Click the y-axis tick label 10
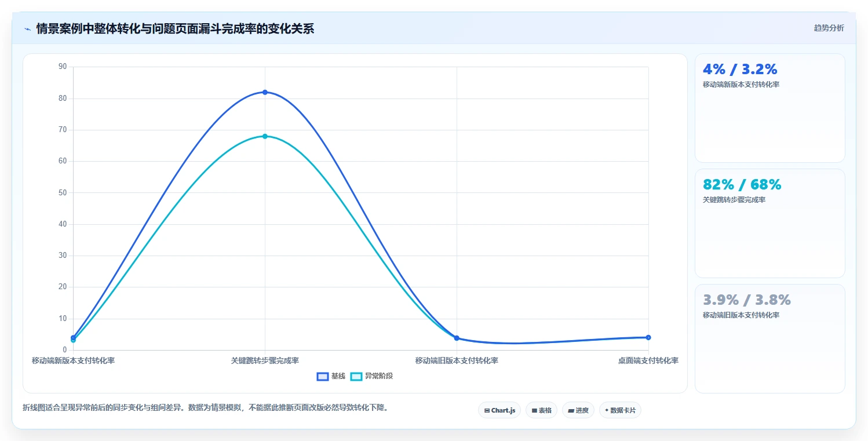The height and width of the screenshot is (441, 868). click(x=63, y=319)
